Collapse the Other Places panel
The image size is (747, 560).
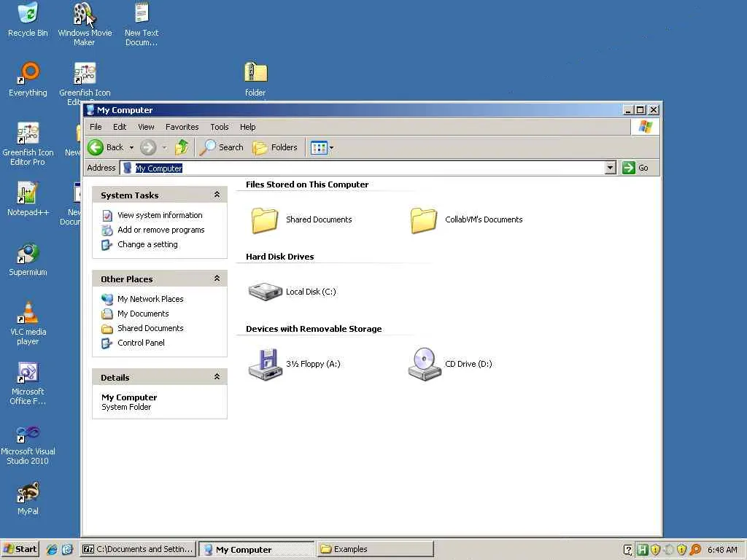[x=217, y=278]
